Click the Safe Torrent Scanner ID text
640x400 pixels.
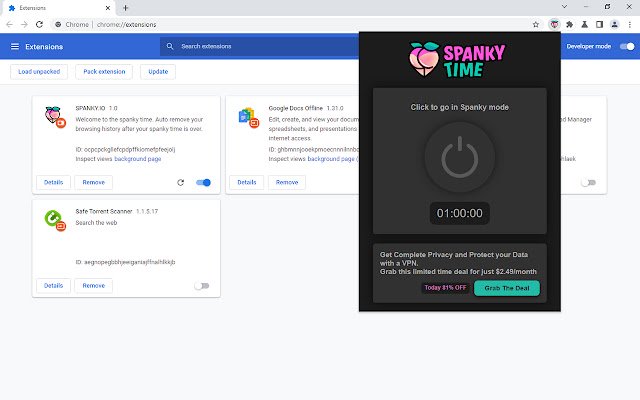pyautogui.click(x=125, y=262)
